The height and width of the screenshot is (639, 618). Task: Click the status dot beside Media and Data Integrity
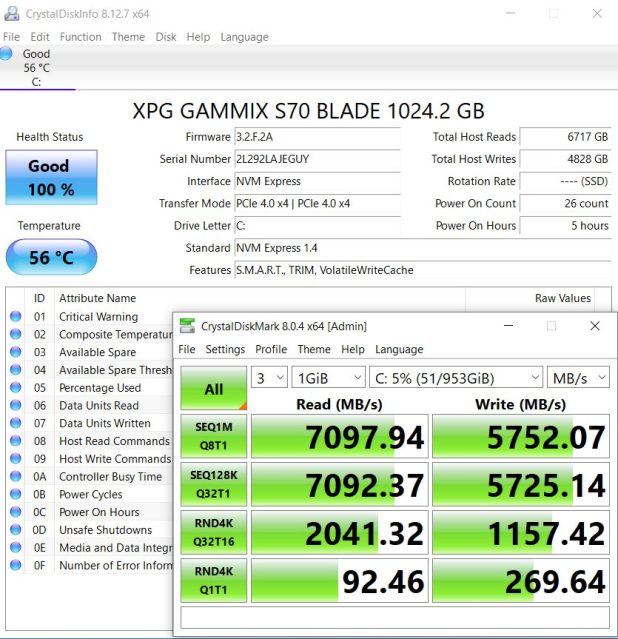(x=15, y=547)
